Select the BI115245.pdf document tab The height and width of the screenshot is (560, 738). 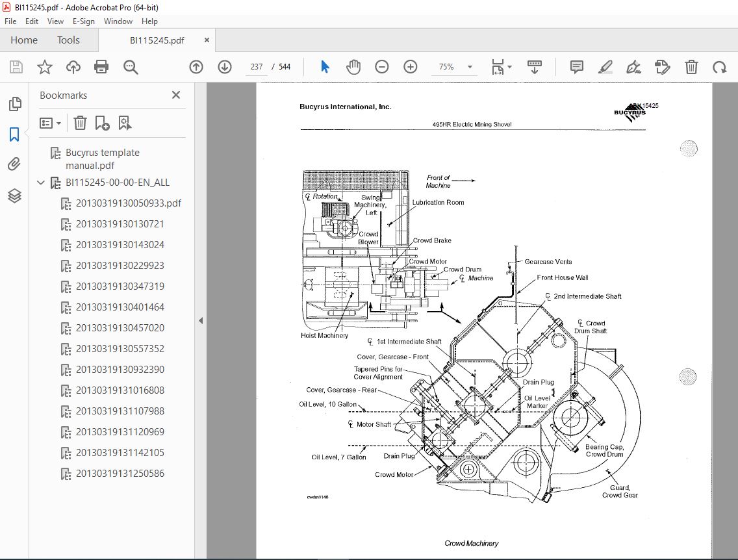(157, 40)
